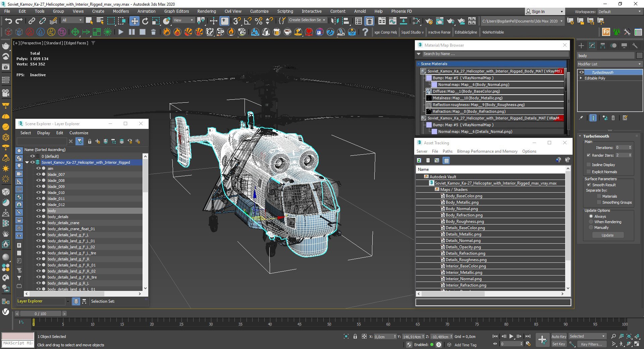Click Key Filters button
This screenshot has width=644, height=349.
pos(591,344)
